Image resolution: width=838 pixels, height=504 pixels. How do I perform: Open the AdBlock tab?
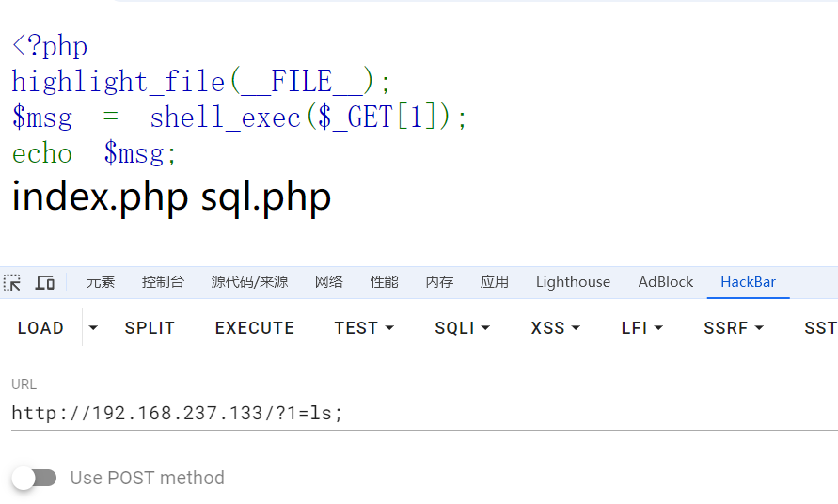coord(666,282)
